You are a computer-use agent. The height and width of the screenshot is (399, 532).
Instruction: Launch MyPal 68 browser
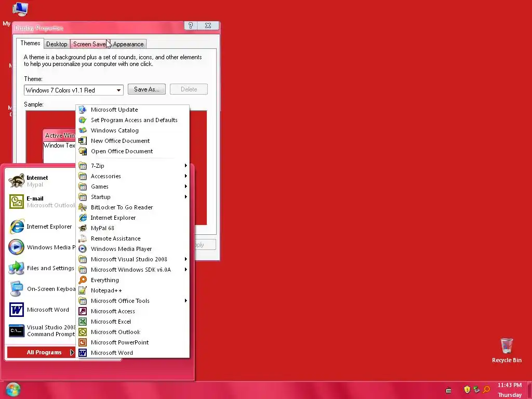[x=132, y=228]
